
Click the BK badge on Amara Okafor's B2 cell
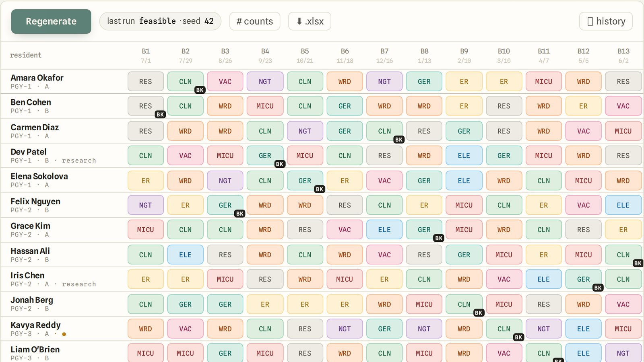(200, 90)
